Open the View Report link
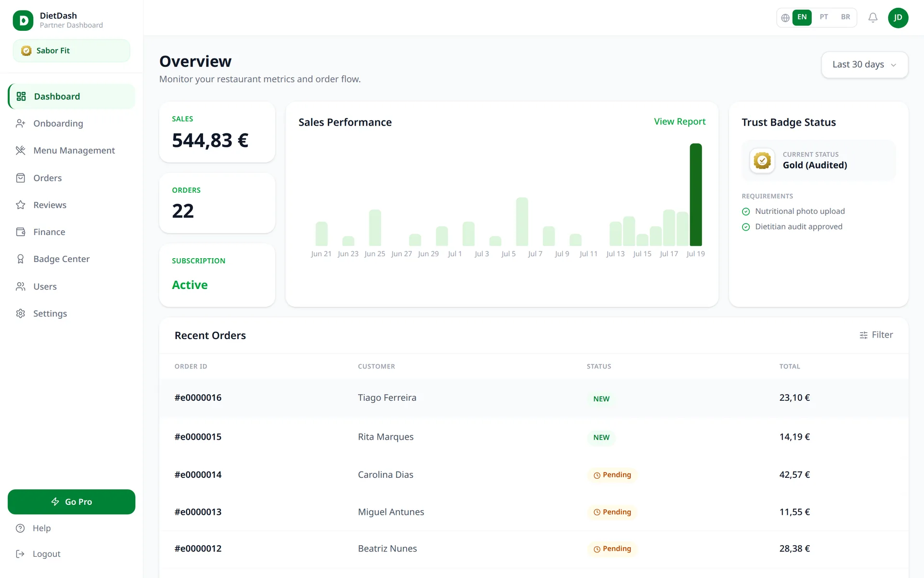Image resolution: width=924 pixels, height=578 pixels. [680, 122]
